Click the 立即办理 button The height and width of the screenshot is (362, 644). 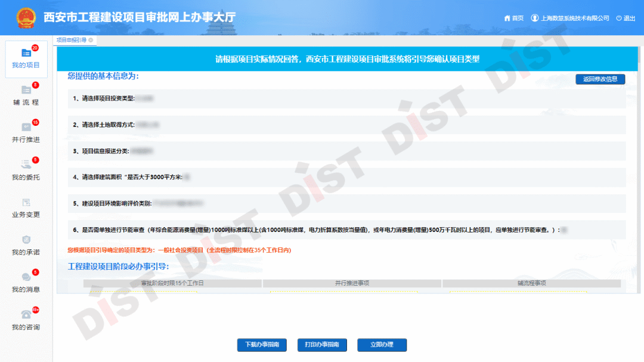click(382, 345)
